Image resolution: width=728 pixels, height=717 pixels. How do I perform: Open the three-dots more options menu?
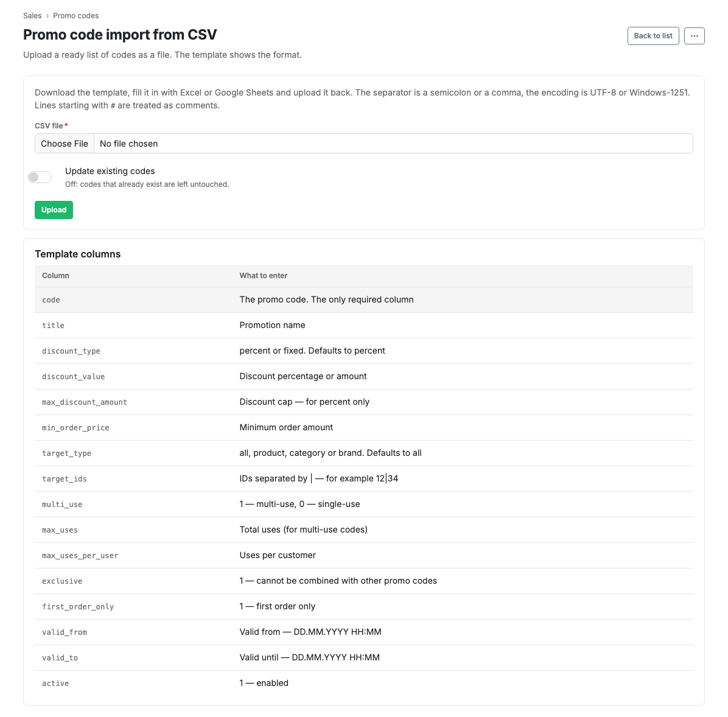[x=694, y=36]
